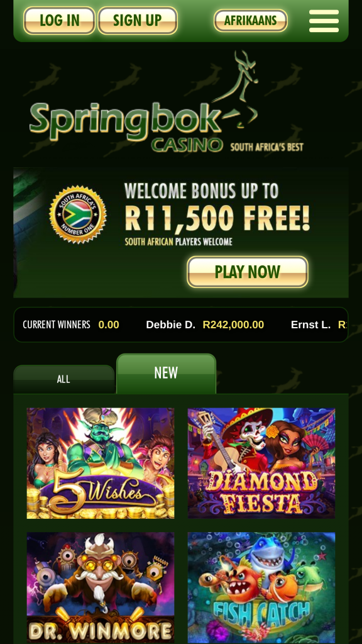Click the PLAY NOW button
The height and width of the screenshot is (644, 362).
tap(248, 272)
